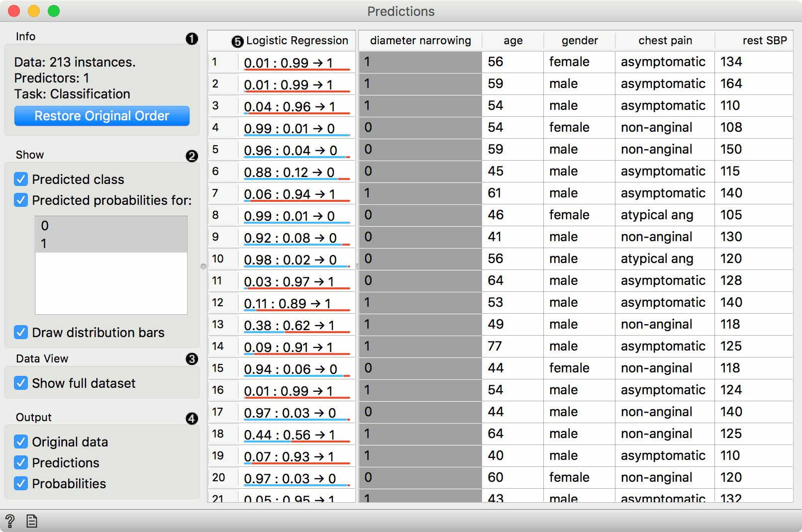Click chest pain cell in row 8
Screen dimensions: 802x532
[x=665, y=215]
